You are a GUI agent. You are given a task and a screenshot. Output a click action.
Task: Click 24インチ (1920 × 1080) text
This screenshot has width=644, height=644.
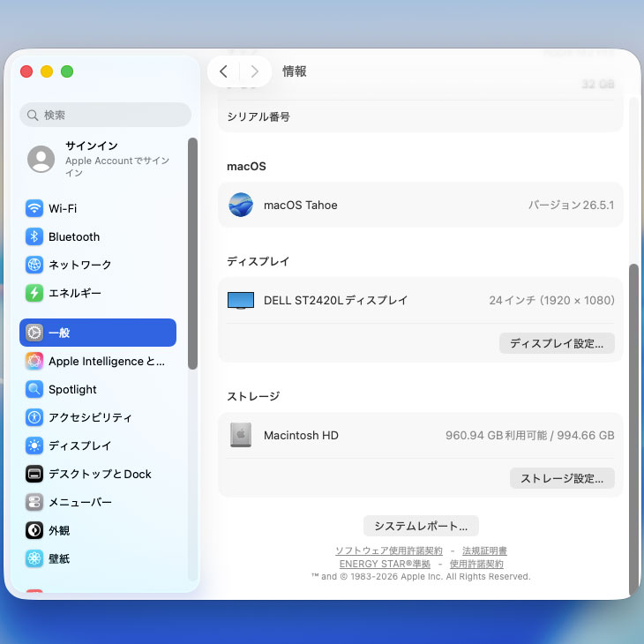click(551, 300)
